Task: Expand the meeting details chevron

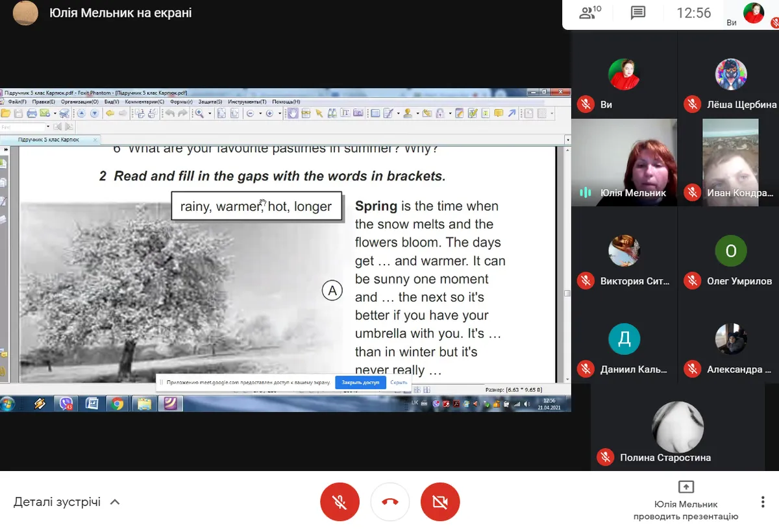Action: pyautogui.click(x=115, y=502)
